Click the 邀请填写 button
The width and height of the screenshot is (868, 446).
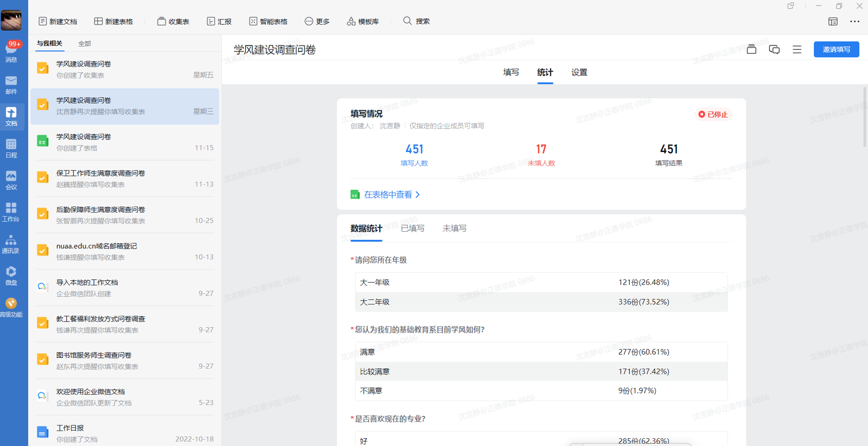coord(836,49)
